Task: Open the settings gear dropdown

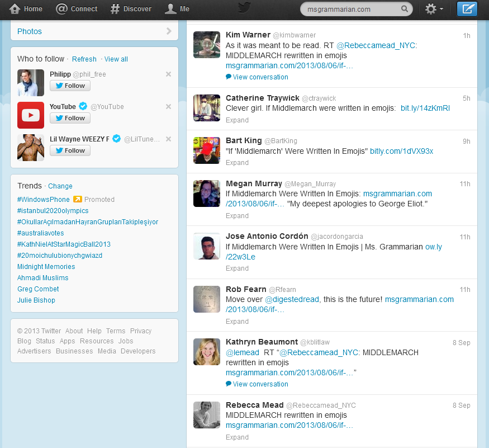Action: (434, 9)
